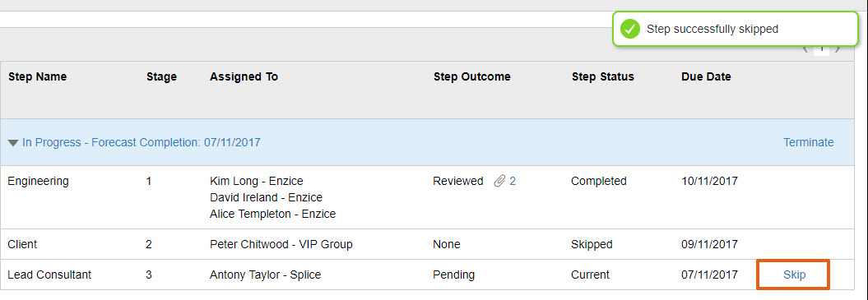868x300 pixels.
Task: Open the In Progress Forecast Completion link
Action: (x=142, y=143)
